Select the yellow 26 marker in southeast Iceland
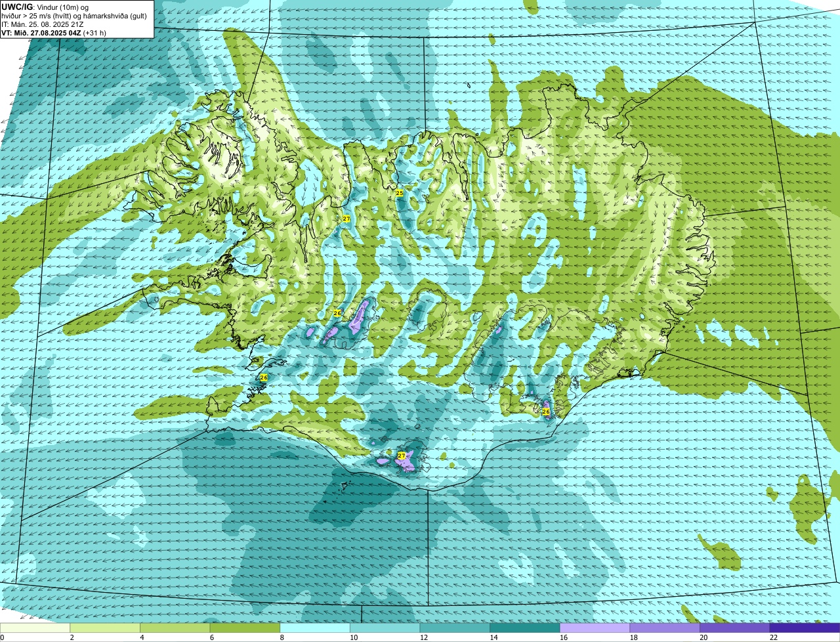Viewport: 840px width, 642px height. (545, 412)
